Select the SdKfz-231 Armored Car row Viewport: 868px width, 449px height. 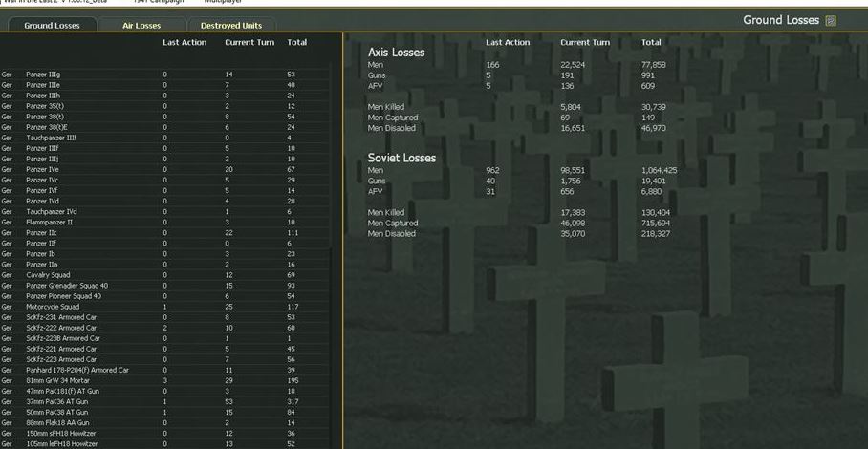pyautogui.click(x=165, y=317)
